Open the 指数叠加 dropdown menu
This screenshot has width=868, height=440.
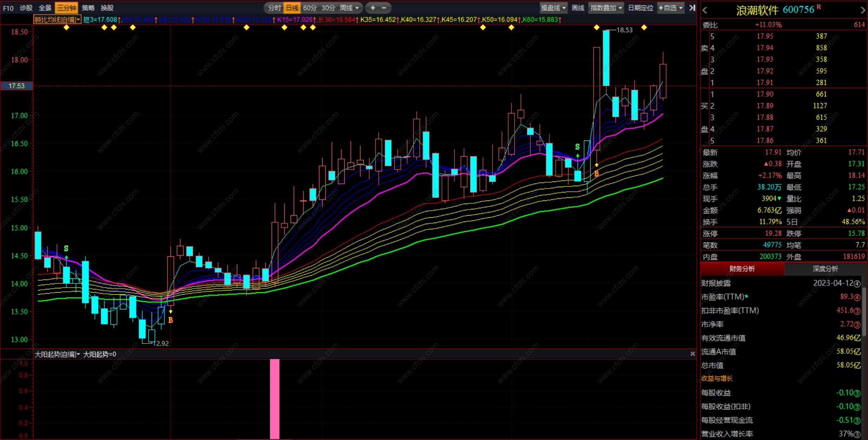[x=606, y=8]
